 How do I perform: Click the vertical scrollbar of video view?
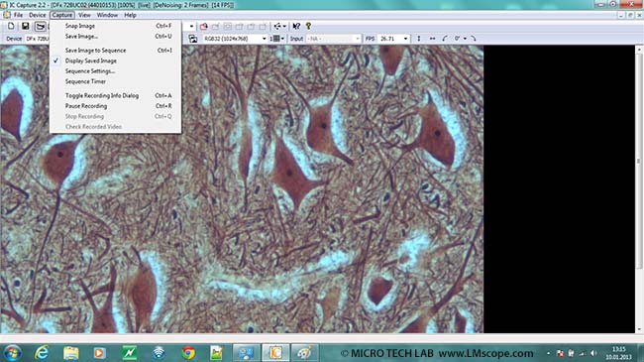click(639, 189)
